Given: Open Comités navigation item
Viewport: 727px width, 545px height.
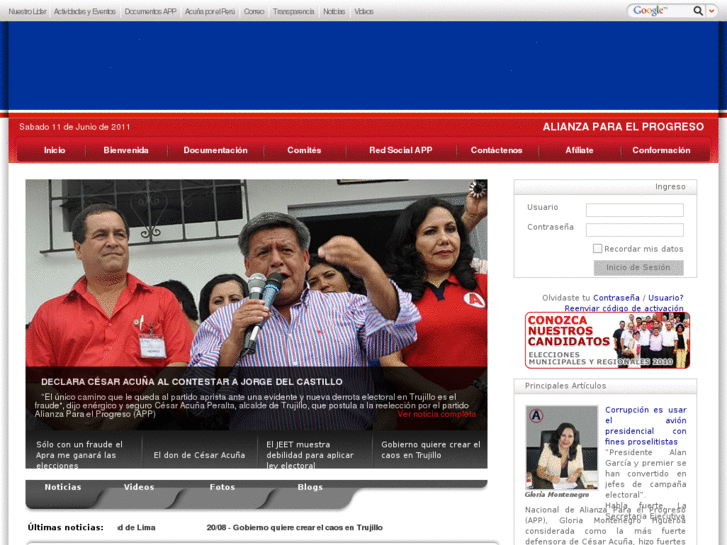Looking at the screenshot, I should 304,150.
